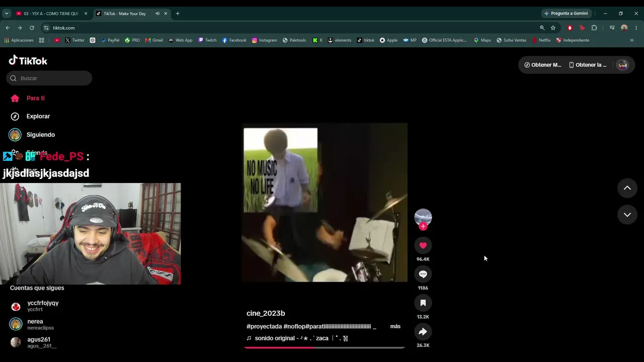Open the browser extensions puzzle menu
The image size is (644, 362).
594,28
